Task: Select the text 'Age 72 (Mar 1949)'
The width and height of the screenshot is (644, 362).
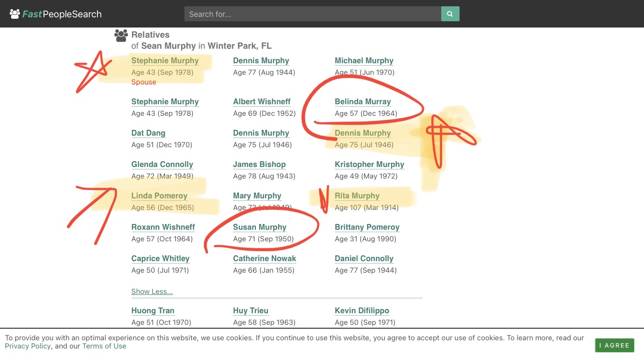Action: [162, 176]
